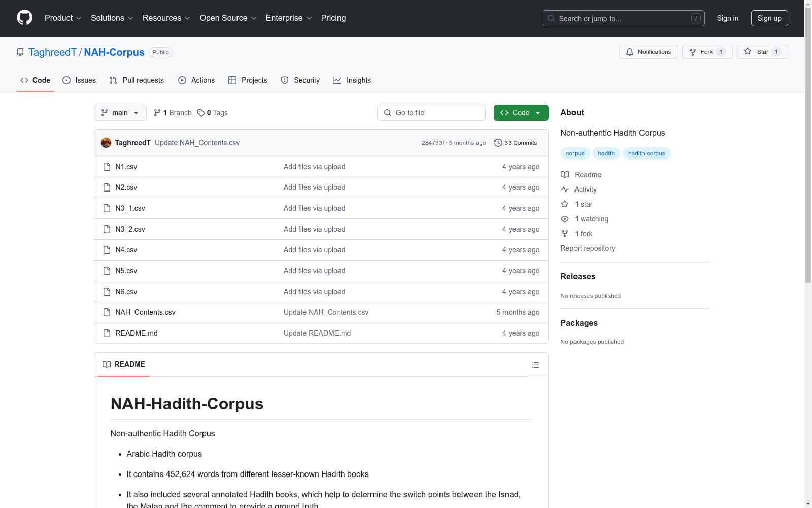Expand the Enterprise menu

(x=289, y=18)
